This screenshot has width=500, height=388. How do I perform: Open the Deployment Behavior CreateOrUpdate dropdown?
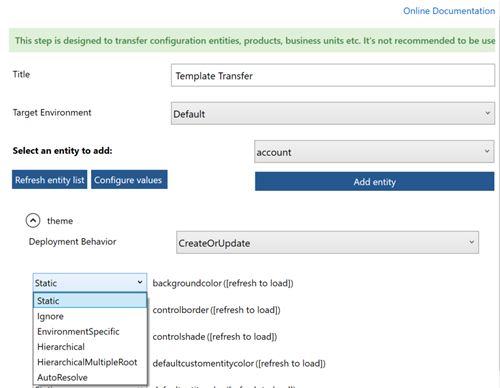(x=327, y=242)
